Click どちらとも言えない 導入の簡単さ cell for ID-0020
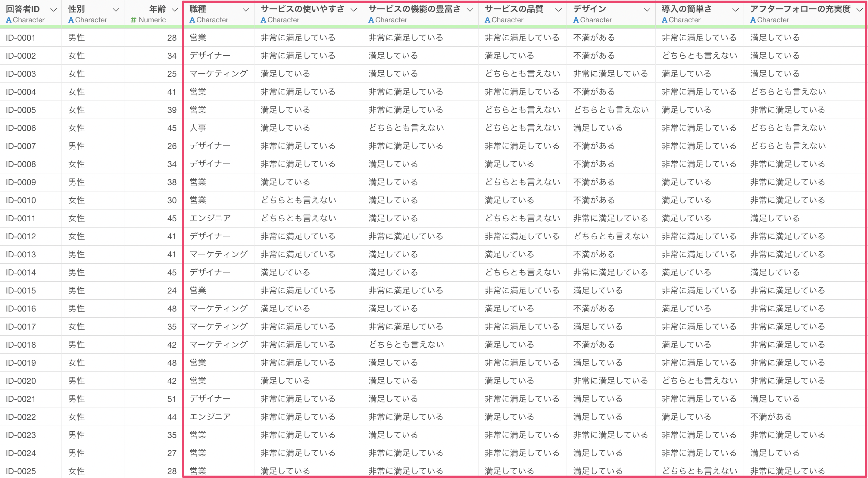Image resolution: width=868 pixels, height=478 pixels. [700, 381]
